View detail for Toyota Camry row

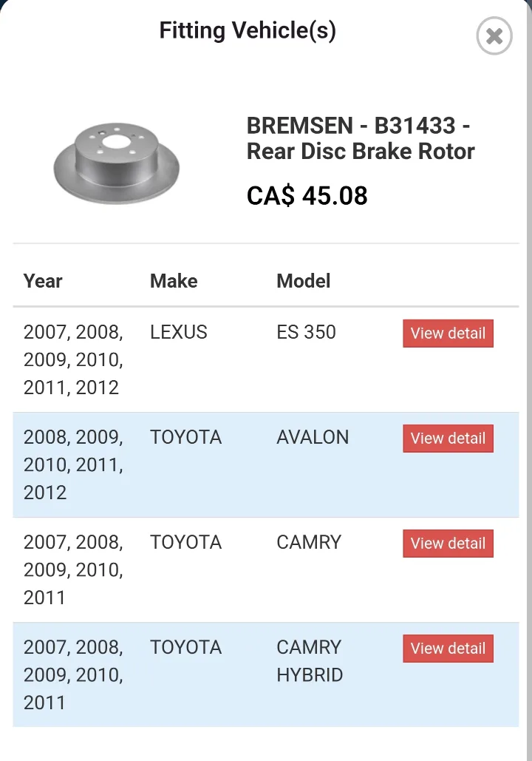tap(448, 544)
